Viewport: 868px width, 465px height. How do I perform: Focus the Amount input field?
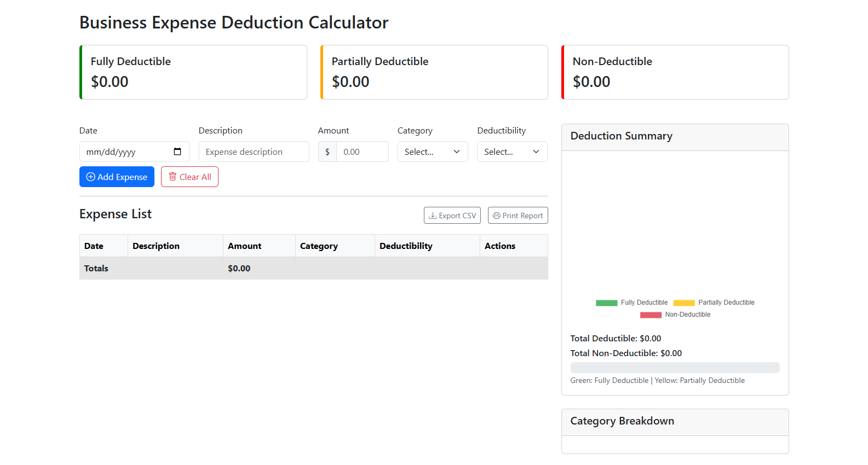pyautogui.click(x=363, y=152)
